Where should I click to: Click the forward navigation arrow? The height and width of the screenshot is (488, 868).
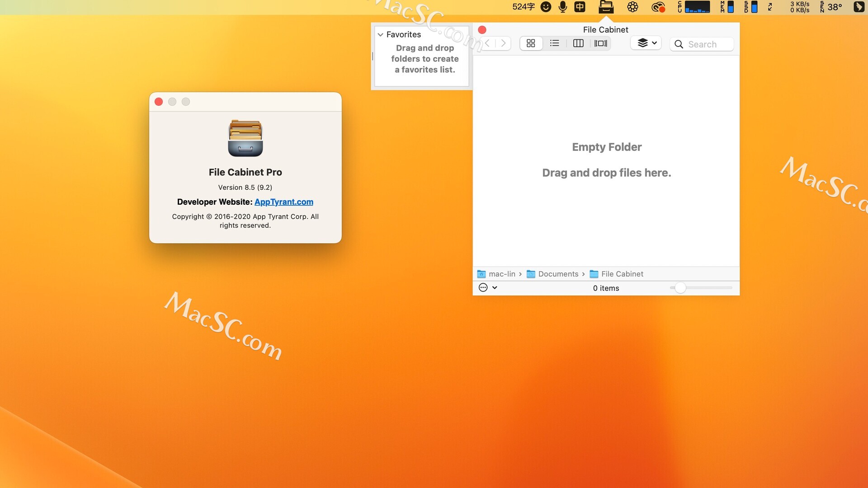pos(504,43)
